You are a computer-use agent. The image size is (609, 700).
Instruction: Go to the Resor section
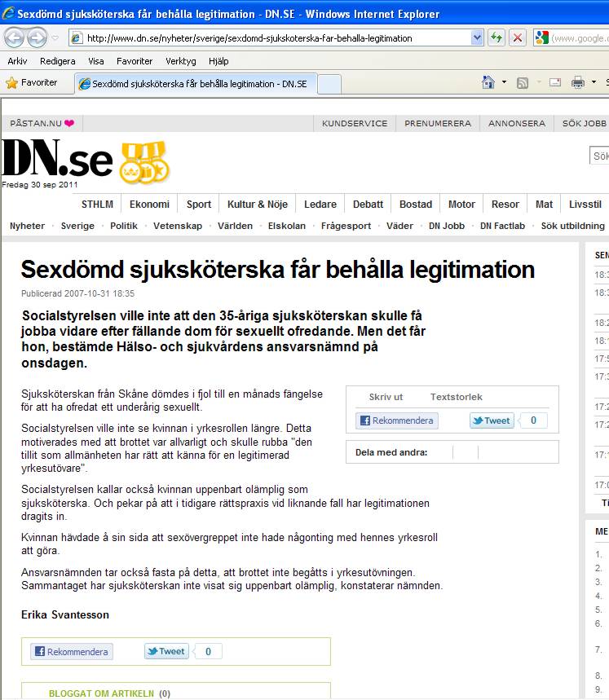505,205
